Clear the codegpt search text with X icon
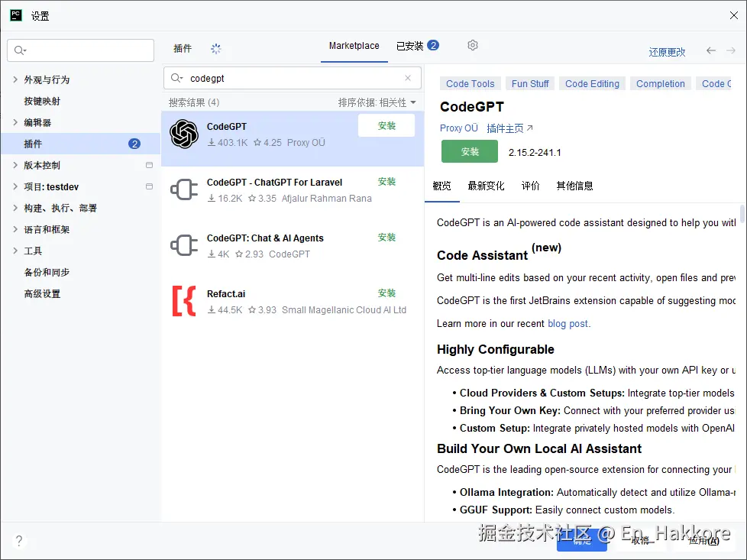This screenshot has width=747, height=560. point(408,78)
